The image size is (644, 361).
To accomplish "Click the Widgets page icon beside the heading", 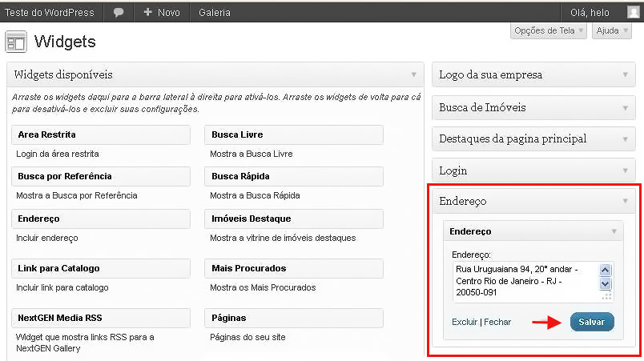I will [x=16, y=42].
